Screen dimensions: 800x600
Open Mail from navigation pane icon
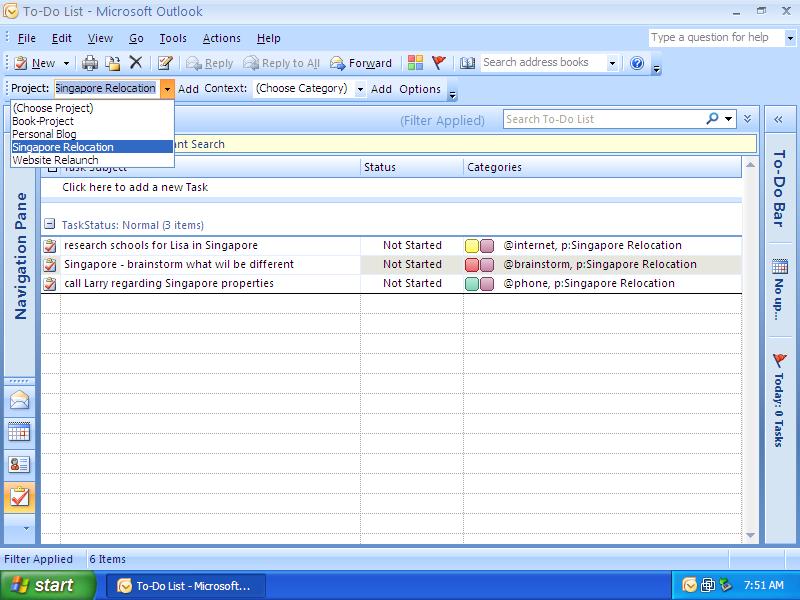coord(19,400)
